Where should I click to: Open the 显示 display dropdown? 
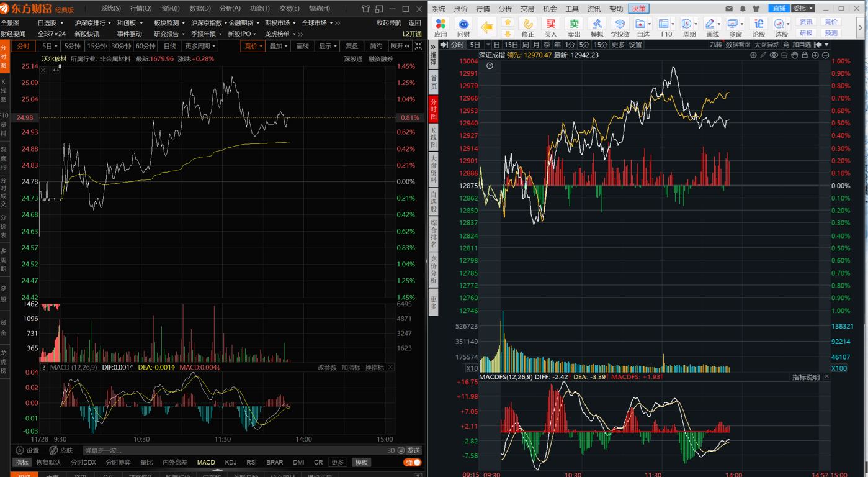328,46
